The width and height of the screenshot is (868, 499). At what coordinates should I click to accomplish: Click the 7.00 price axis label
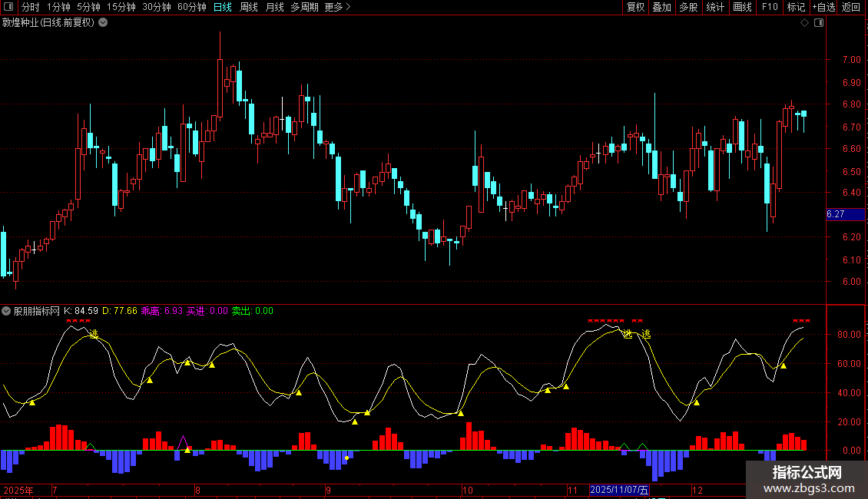point(851,60)
